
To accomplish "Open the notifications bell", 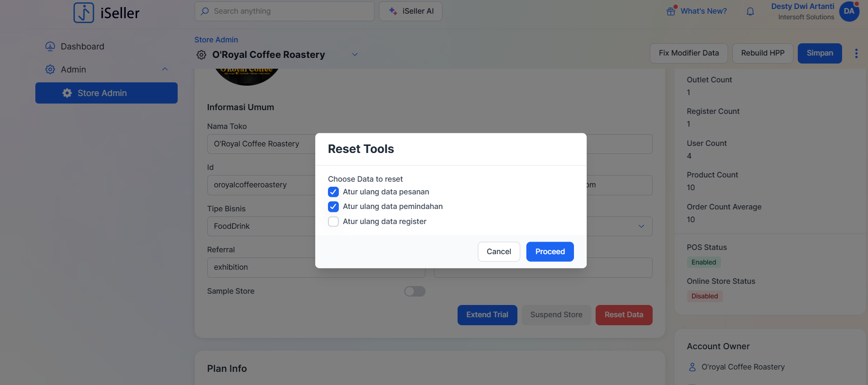I will click(x=750, y=11).
